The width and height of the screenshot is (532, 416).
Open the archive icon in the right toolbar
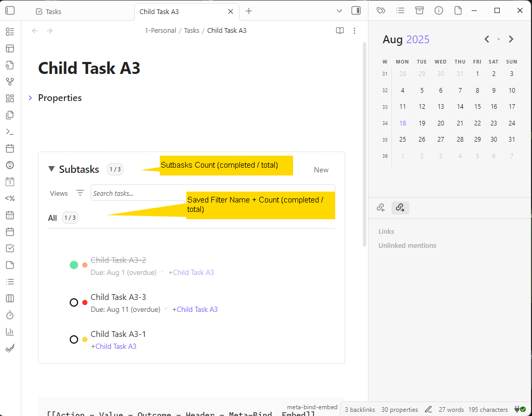420,10
